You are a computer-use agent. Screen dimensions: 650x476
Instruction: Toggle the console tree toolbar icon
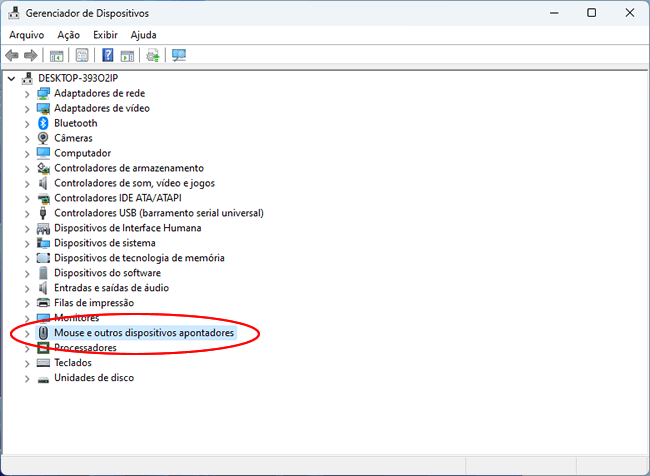click(56, 55)
